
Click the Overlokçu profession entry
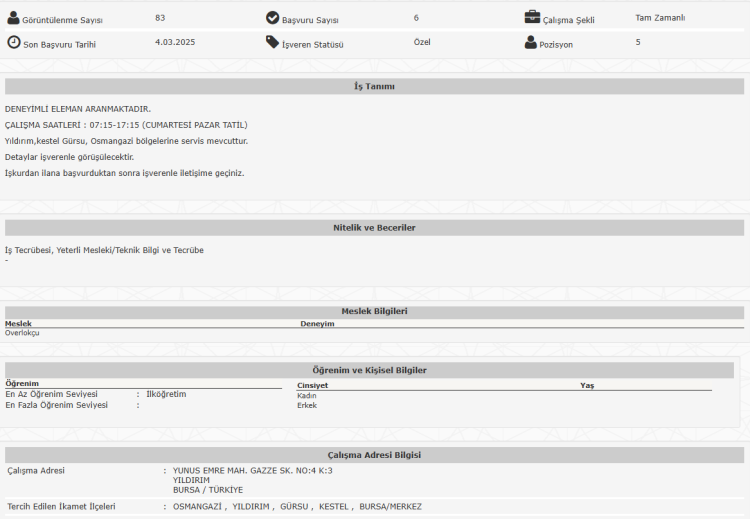(22, 333)
